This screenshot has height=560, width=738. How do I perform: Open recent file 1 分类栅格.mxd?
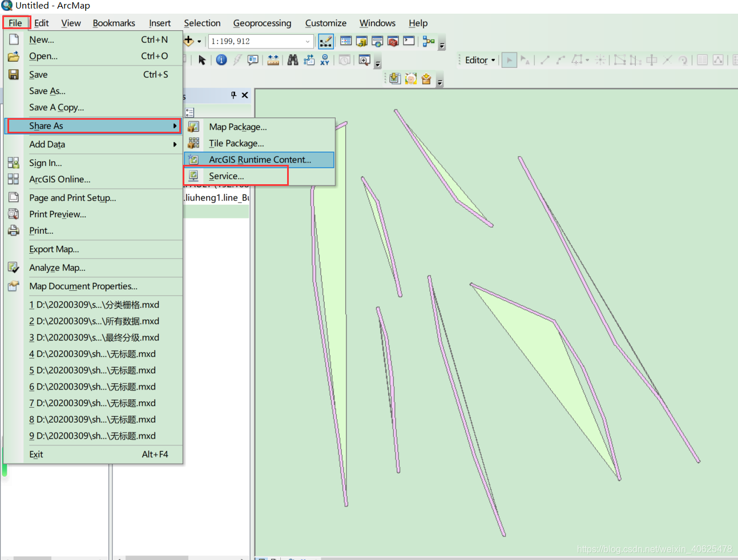93,305
